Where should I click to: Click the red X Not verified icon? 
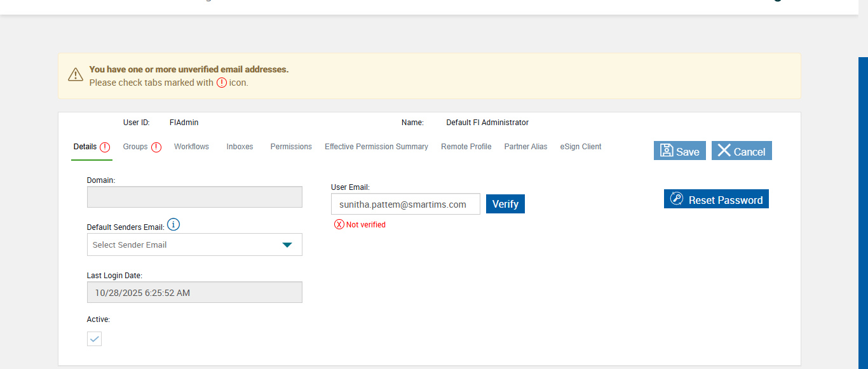click(339, 224)
